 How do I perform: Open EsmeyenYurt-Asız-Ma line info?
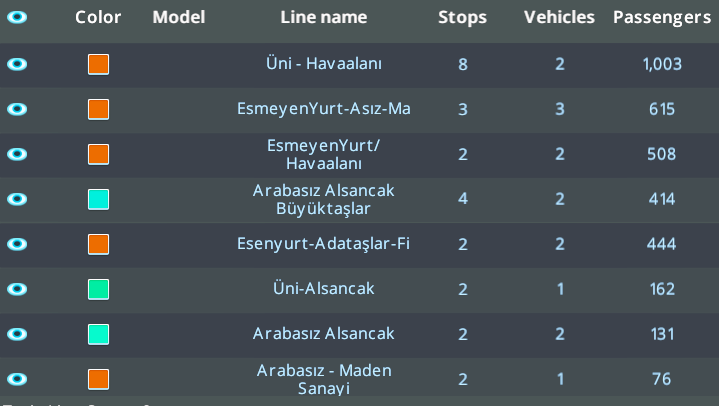click(x=323, y=109)
